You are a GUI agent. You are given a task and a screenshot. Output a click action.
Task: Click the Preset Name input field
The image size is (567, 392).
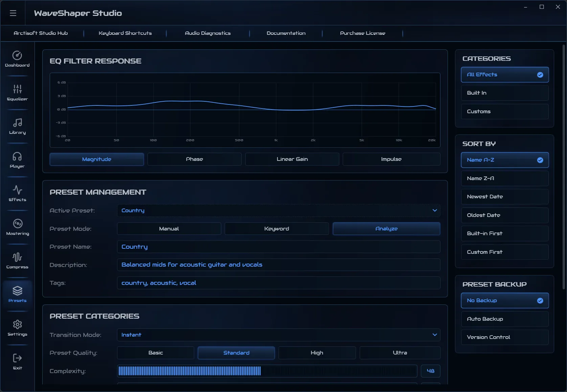click(279, 247)
